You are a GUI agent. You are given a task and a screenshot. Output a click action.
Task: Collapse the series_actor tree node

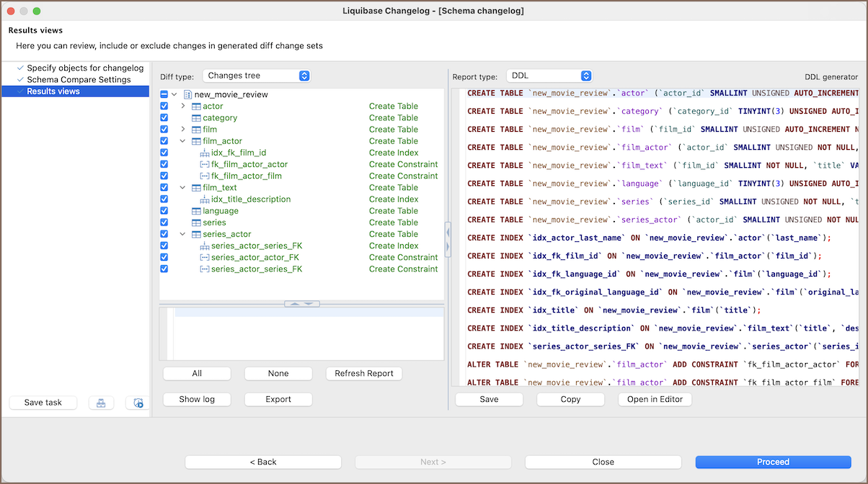tap(183, 234)
